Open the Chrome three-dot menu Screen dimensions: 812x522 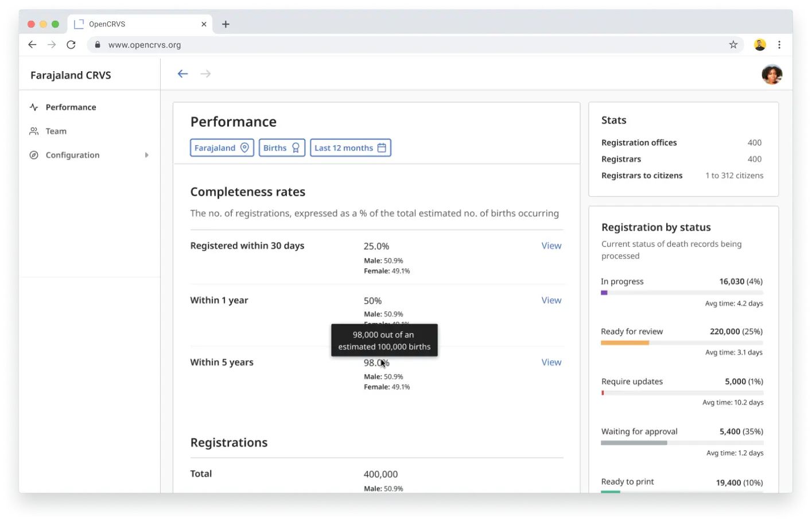click(x=779, y=45)
